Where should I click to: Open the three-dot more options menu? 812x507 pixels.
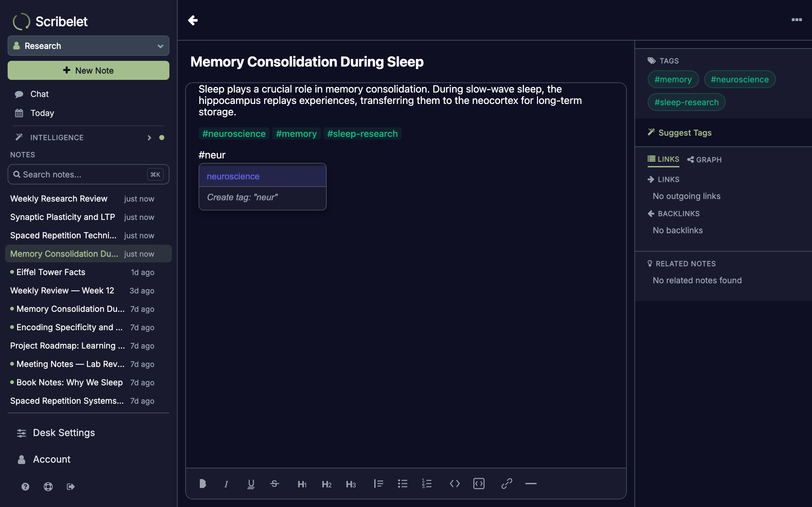pos(796,20)
